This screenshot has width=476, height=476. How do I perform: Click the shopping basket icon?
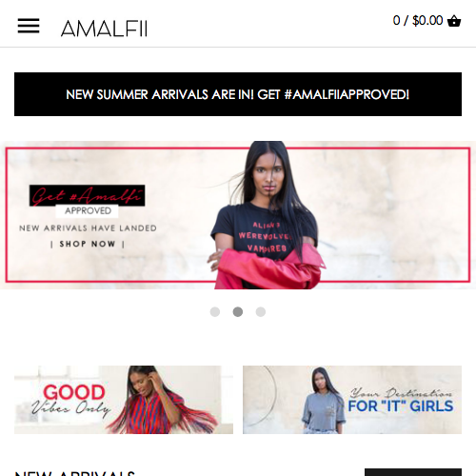(x=454, y=21)
